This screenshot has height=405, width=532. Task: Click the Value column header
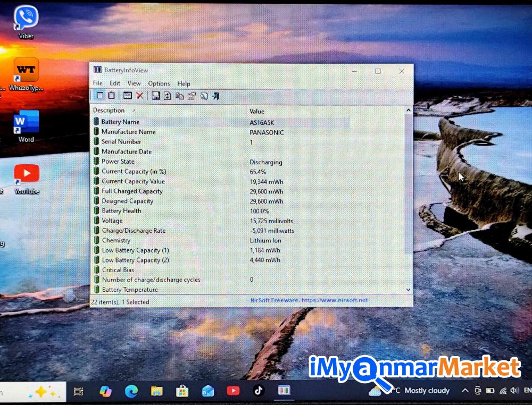[x=257, y=111]
